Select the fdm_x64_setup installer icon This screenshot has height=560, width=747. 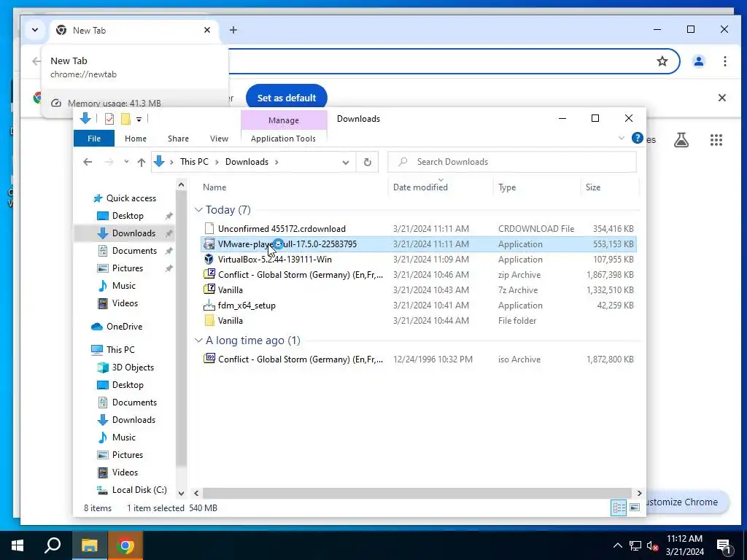pyautogui.click(x=209, y=306)
